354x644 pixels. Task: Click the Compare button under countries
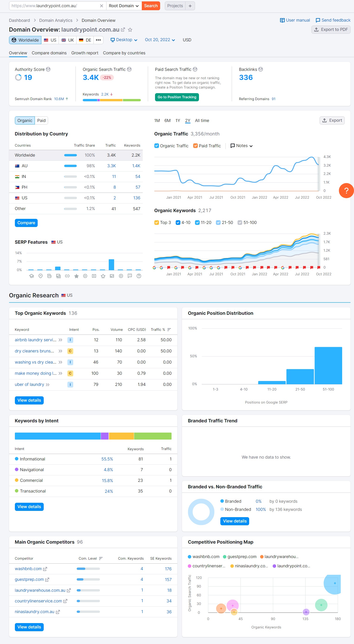26,223
